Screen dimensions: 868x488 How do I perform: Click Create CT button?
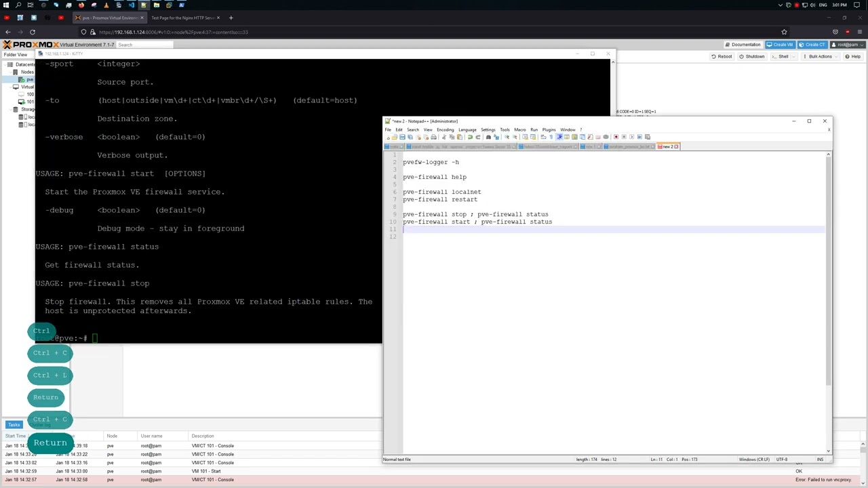812,45
